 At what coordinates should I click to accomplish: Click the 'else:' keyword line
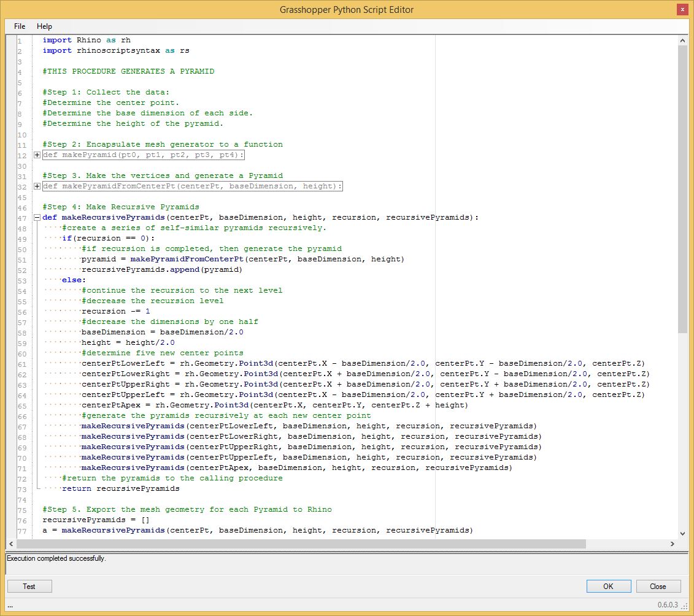pos(74,280)
